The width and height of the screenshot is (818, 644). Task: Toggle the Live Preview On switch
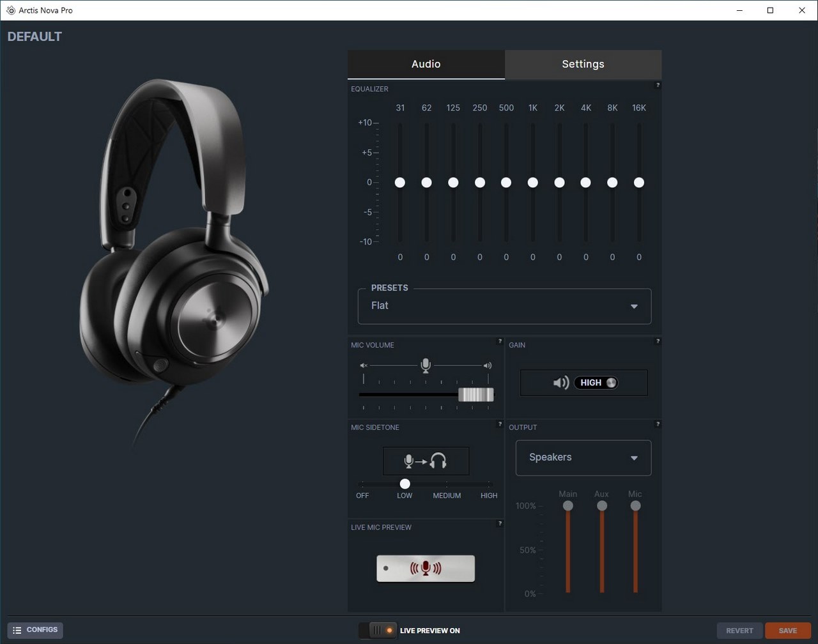(378, 630)
